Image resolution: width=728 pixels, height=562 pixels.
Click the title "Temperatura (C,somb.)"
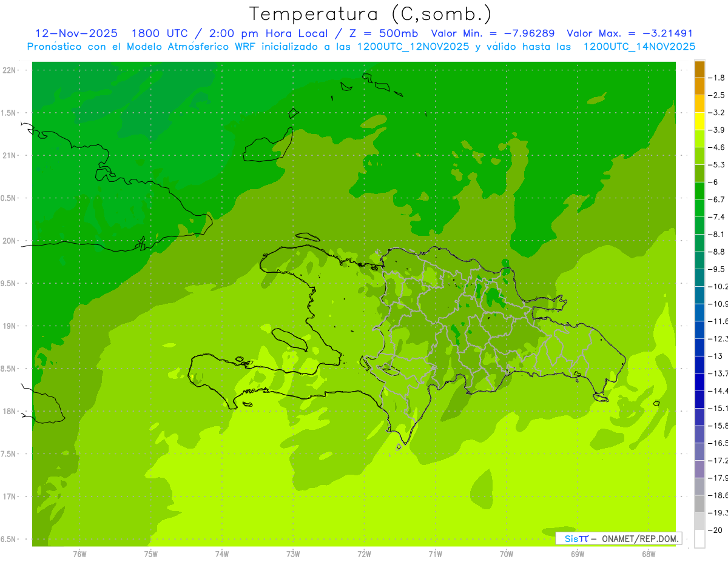coord(371,14)
